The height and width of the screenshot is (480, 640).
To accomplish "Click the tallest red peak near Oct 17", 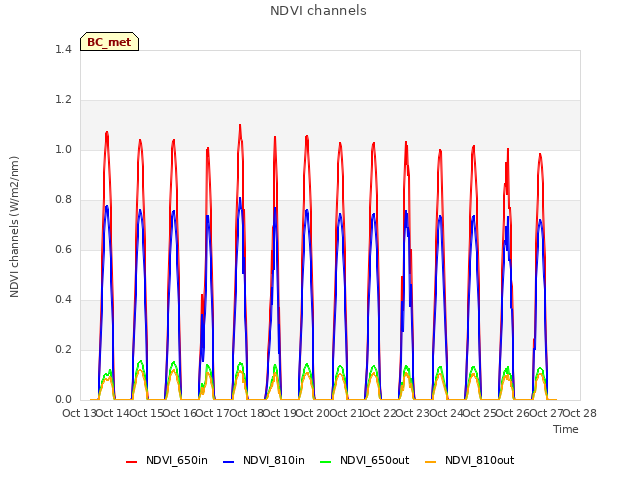I will click(x=240, y=126).
